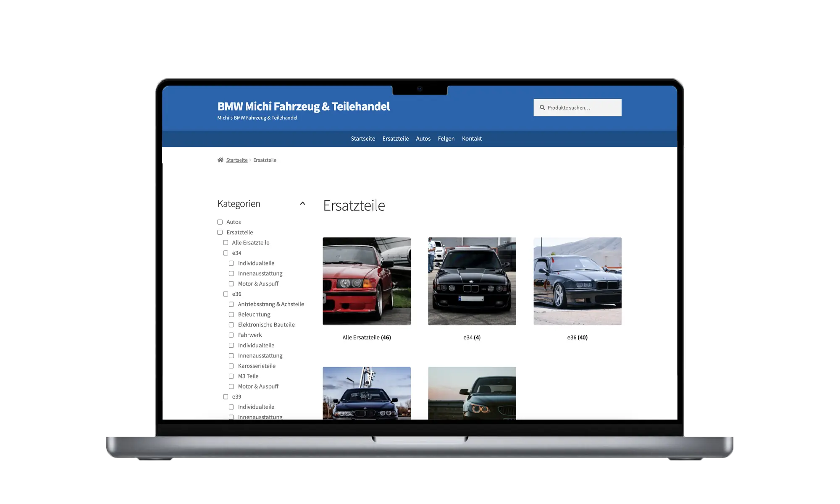Collapse the Kategorien panel chevron
The width and height of the screenshot is (840, 504).
coord(302,203)
